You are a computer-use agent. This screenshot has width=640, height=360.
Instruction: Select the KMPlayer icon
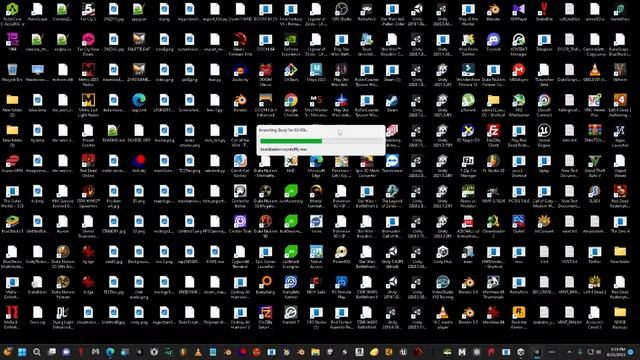518,12
